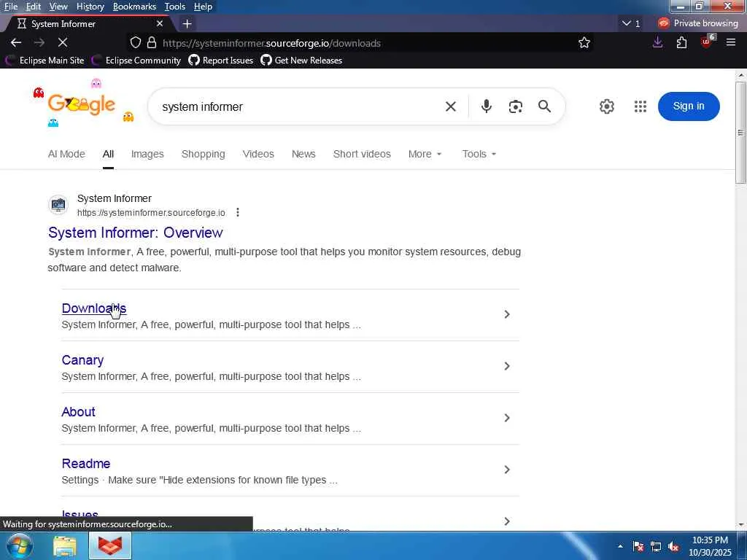Switch to Images results
Image resolution: width=747 pixels, height=560 pixels.
coord(147,154)
